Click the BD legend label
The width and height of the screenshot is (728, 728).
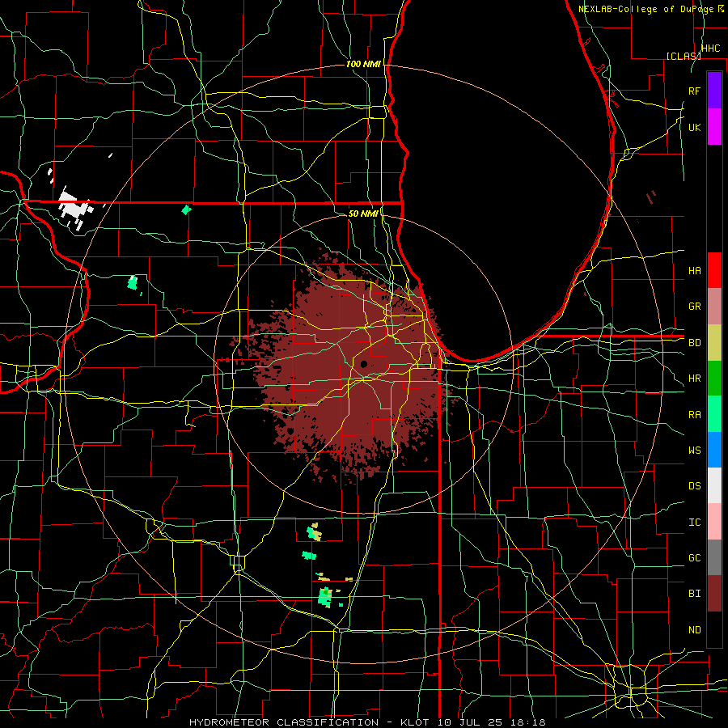pyautogui.click(x=694, y=343)
